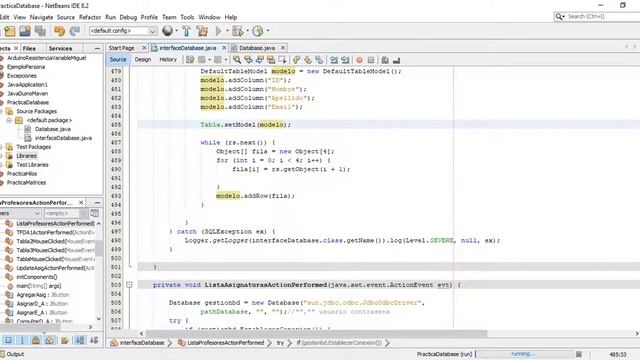Screen dimensions: 640x360
Task: Click the Debug Project toolbar icon
Action: 238,31
